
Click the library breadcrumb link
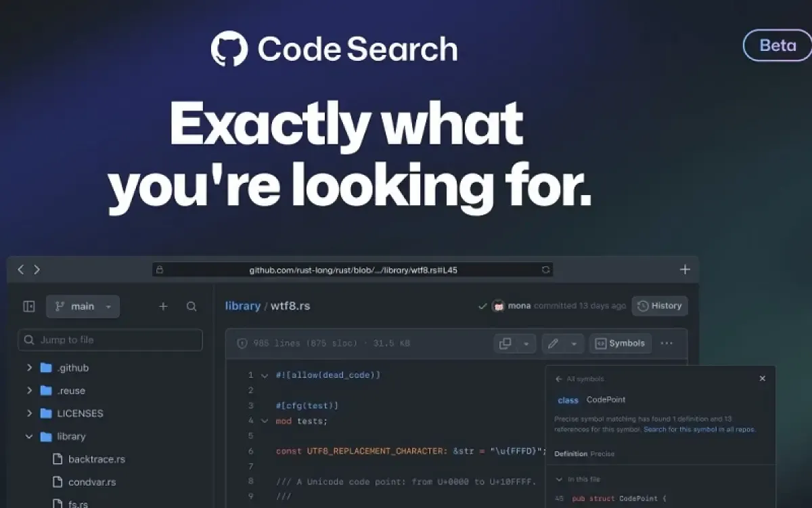pyautogui.click(x=243, y=306)
